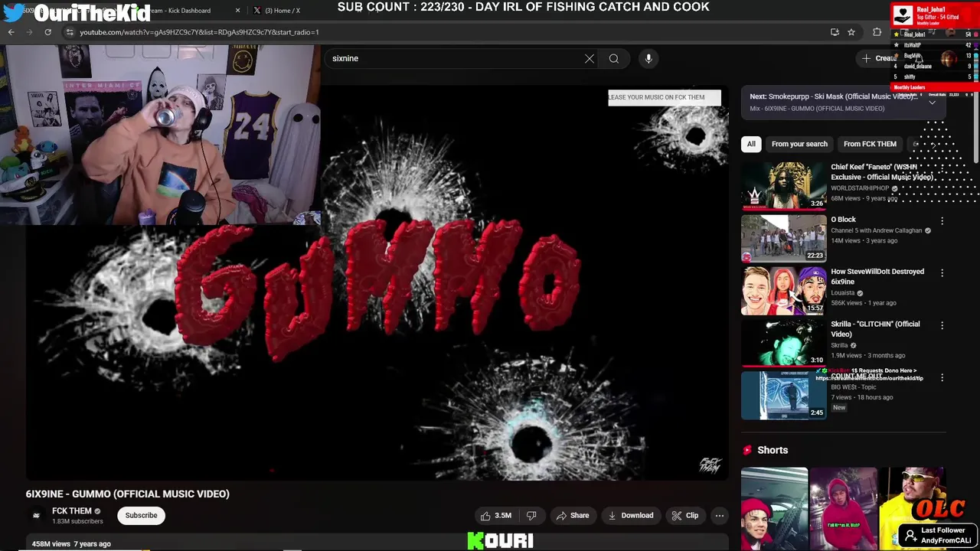Open options menu for the O Block video
The width and height of the screenshot is (980, 551).
(942, 220)
